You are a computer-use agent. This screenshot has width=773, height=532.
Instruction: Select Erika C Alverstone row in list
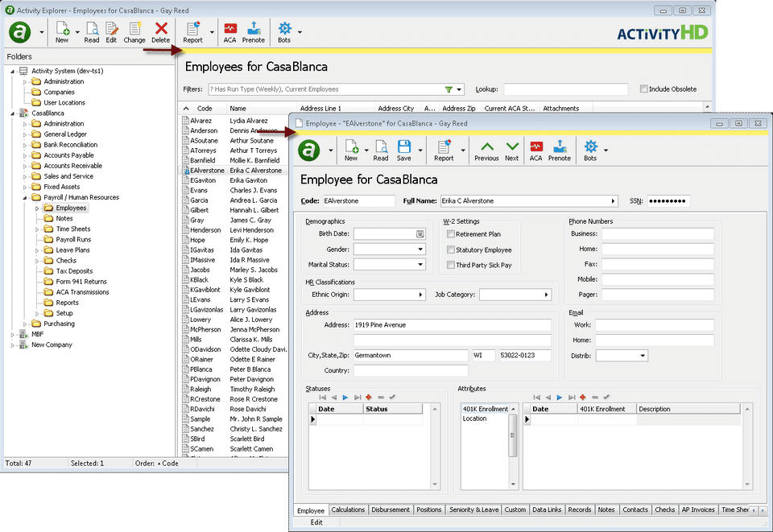[x=255, y=171]
